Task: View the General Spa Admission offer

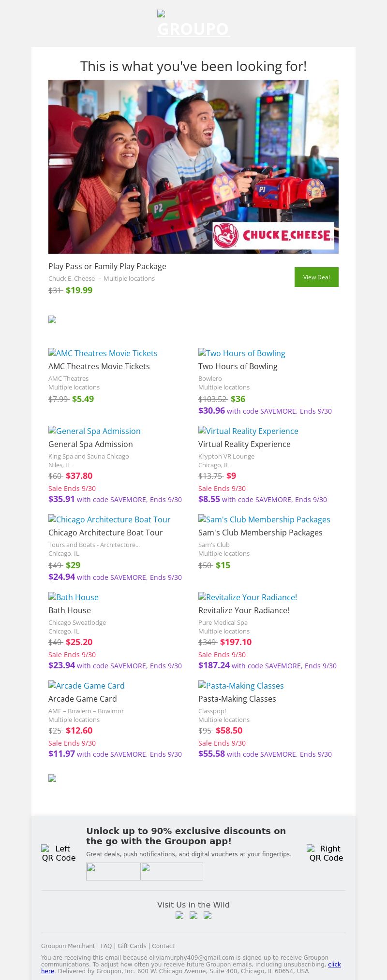Action: coord(90,444)
